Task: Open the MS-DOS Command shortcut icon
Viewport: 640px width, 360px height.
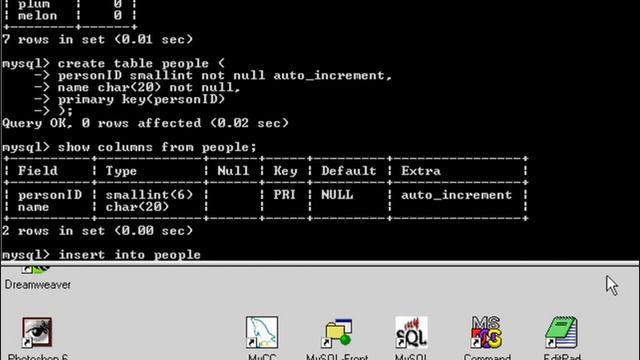Action: (487, 332)
